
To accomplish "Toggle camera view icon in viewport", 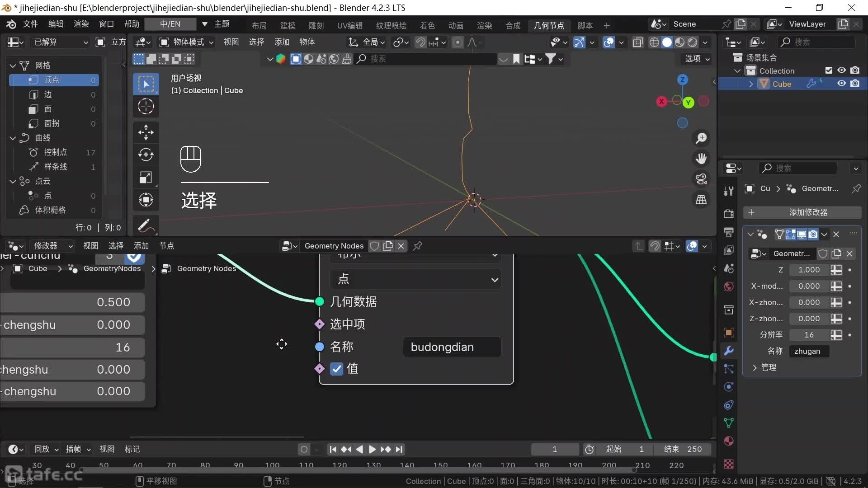I will point(701,179).
